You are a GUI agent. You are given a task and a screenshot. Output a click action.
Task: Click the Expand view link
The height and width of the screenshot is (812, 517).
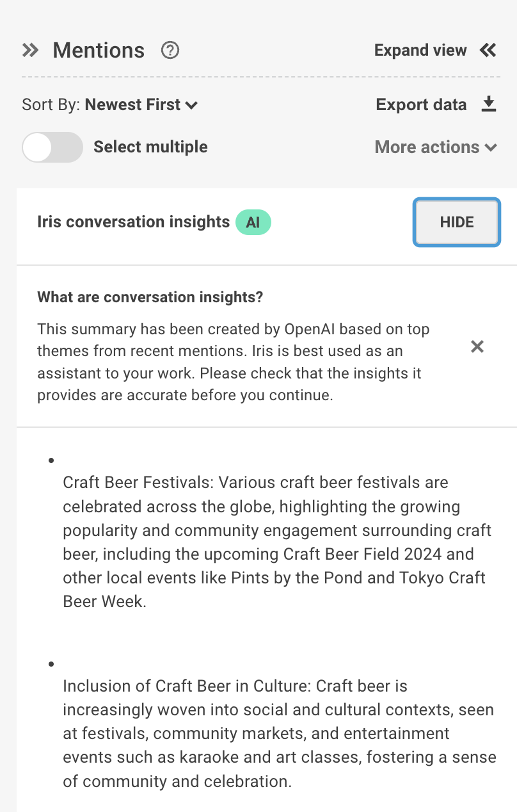pyautogui.click(x=420, y=50)
